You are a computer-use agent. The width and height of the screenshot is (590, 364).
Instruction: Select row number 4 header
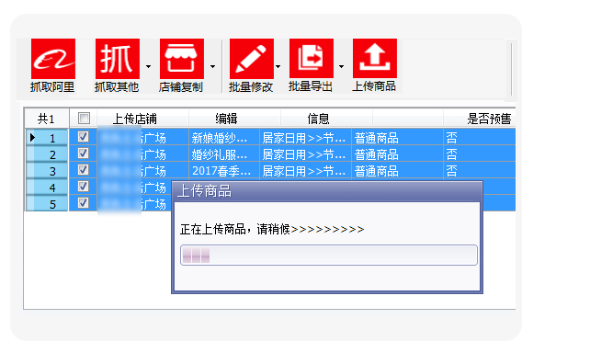47,188
